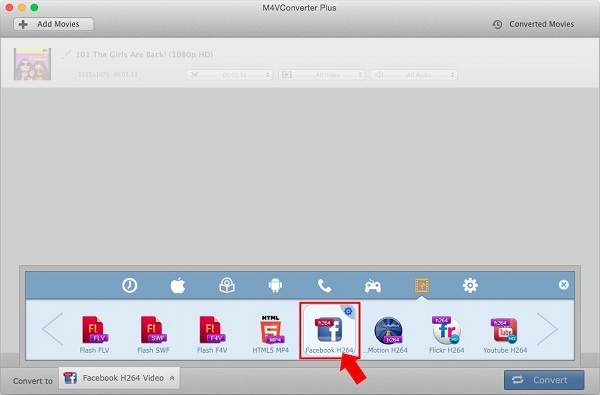Select the mobile phone profiles tab
The height and width of the screenshot is (395, 600).
point(324,286)
